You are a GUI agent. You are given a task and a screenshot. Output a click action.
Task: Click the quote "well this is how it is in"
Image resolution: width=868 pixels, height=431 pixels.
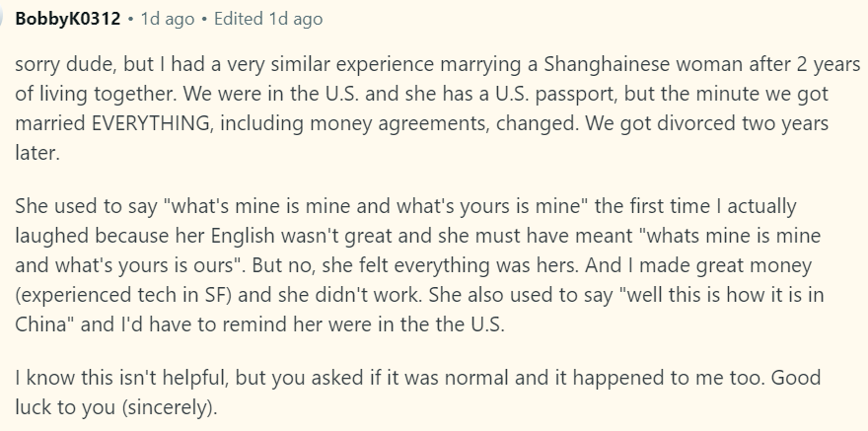[x=721, y=294]
